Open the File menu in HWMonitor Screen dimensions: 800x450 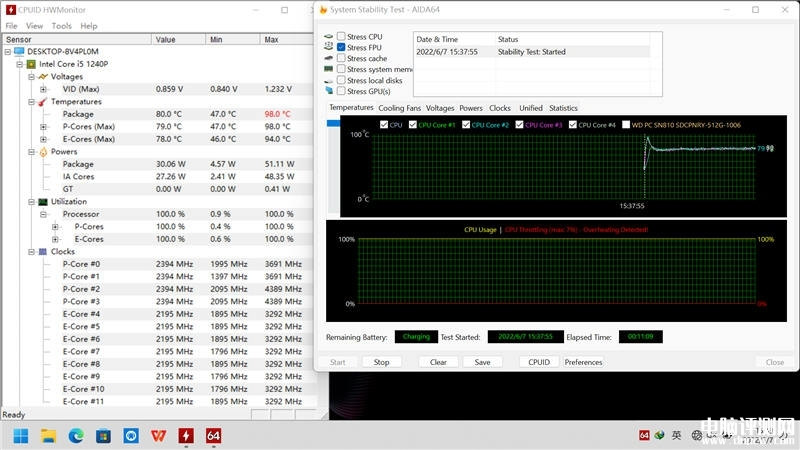tap(11, 26)
